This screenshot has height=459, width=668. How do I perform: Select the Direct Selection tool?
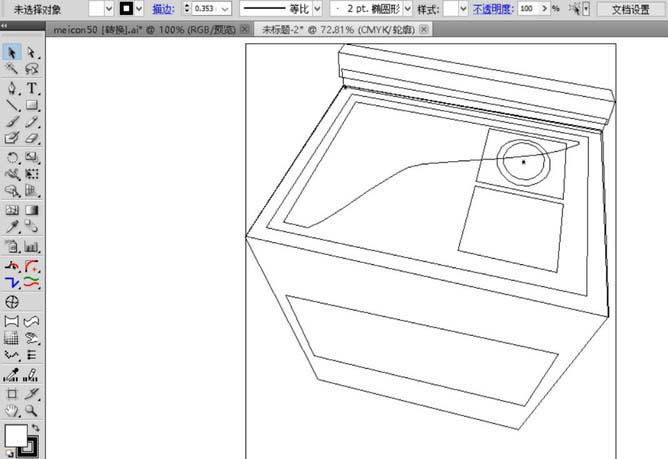point(32,52)
